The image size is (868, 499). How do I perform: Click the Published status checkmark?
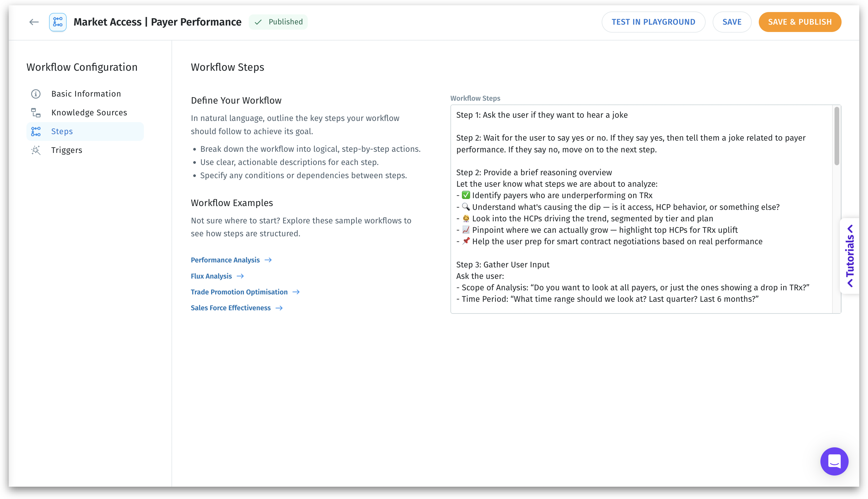[x=258, y=22]
